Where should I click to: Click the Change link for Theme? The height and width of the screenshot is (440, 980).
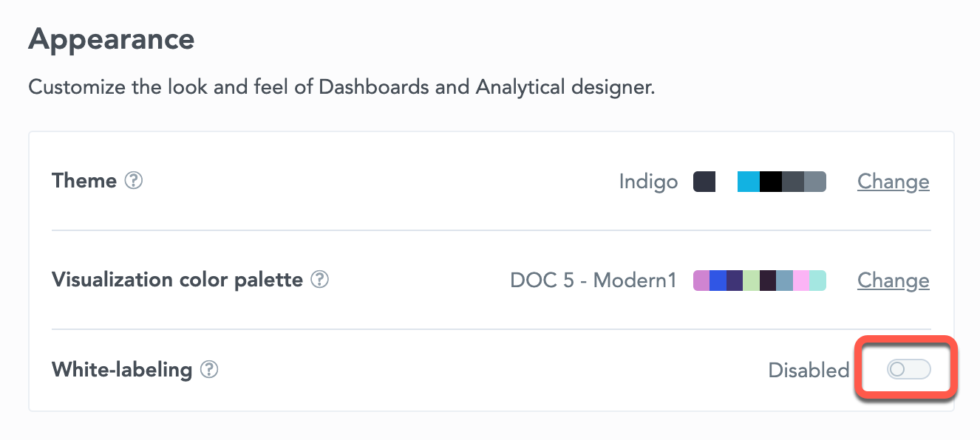pos(893,182)
